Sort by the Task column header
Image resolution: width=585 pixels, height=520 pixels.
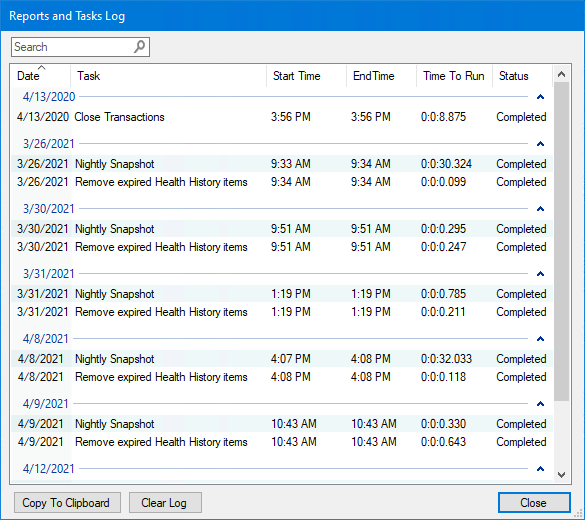tap(168, 76)
